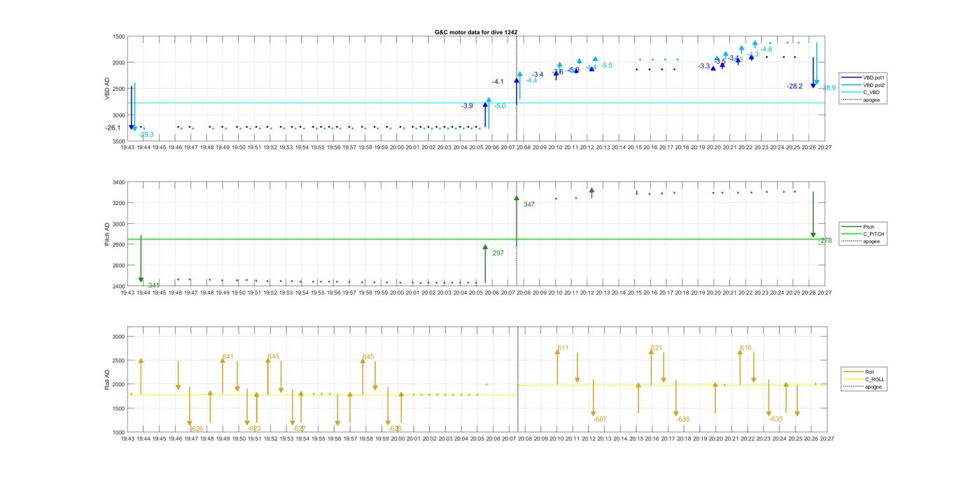The width and height of the screenshot is (980, 485).
Task: Click the '-278' label in the Pitch plot
Action: [x=825, y=240]
